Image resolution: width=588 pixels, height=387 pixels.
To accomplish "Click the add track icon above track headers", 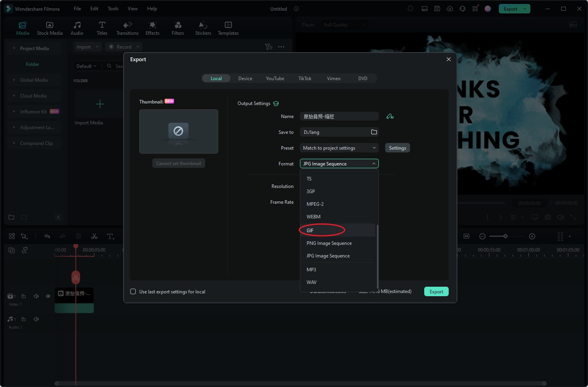I will click(x=12, y=250).
